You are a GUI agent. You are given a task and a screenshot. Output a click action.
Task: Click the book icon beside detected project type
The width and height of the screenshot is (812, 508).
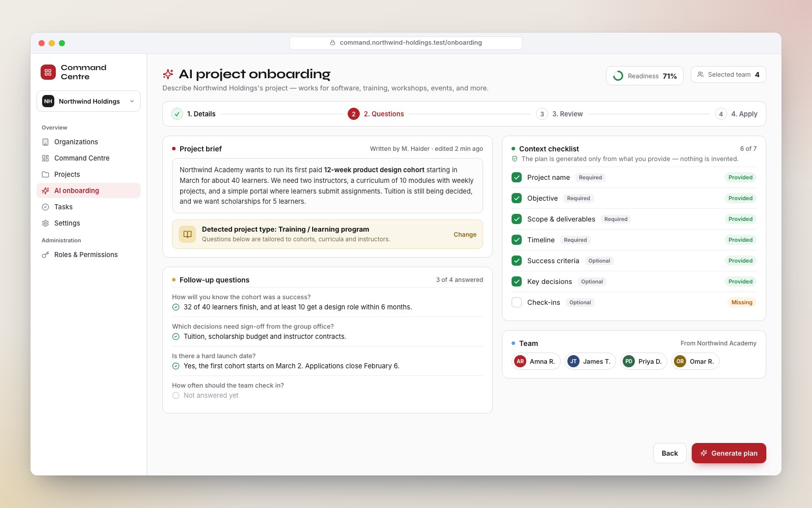point(187,234)
